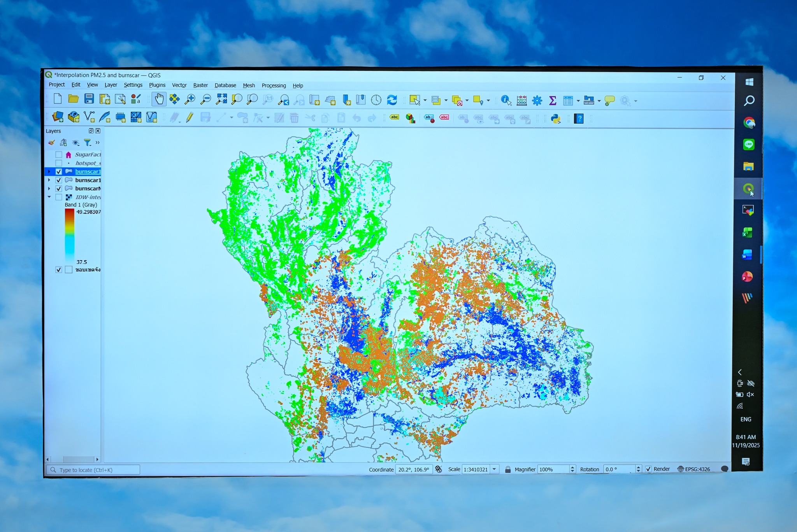Uncheck the Render checkbox in status bar
The height and width of the screenshot is (532, 797).
point(648,469)
